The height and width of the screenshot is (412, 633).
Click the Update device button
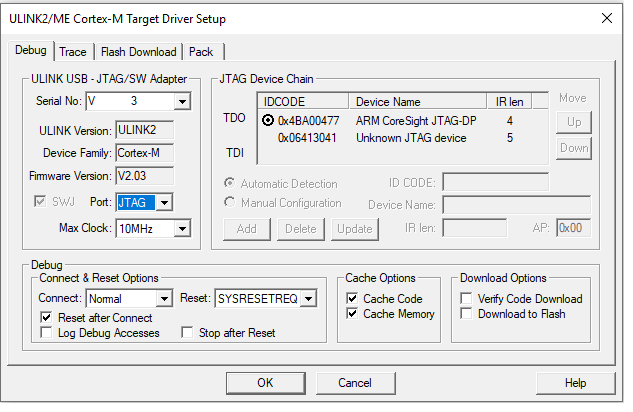tap(355, 229)
